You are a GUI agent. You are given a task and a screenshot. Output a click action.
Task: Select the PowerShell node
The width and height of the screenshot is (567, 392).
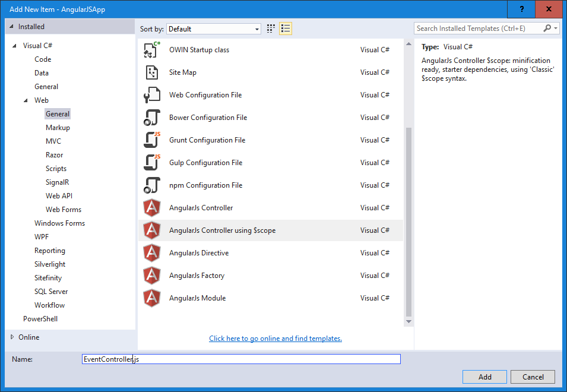tap(40, 319)
